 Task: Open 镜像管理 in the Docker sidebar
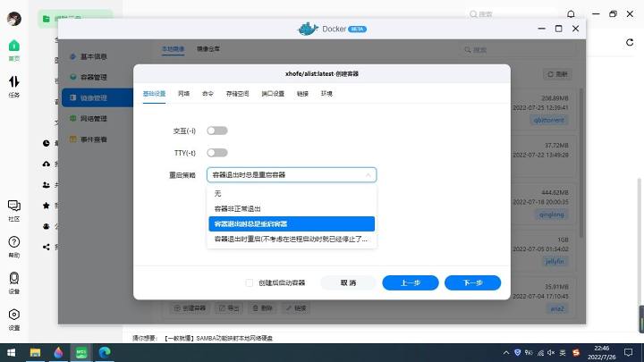(97, 97)
